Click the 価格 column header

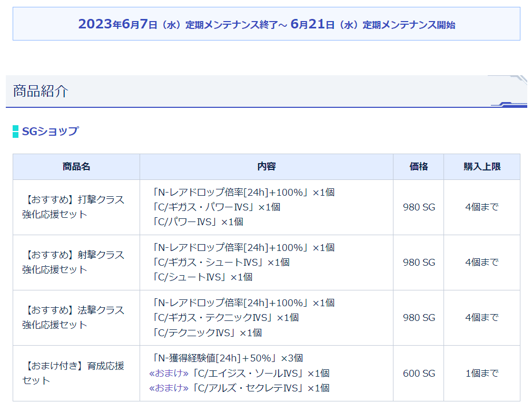(418, 166)
